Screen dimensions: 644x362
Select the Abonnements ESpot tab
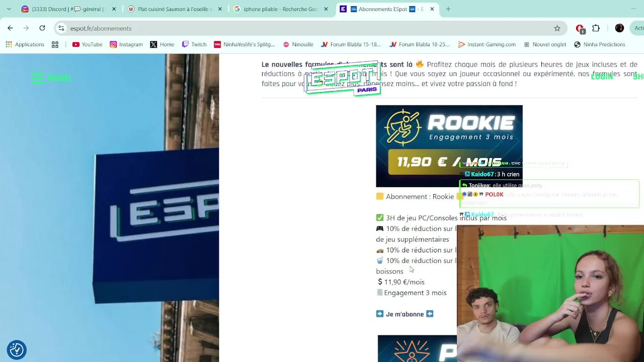pyautogui.click(x=387, y=9)
